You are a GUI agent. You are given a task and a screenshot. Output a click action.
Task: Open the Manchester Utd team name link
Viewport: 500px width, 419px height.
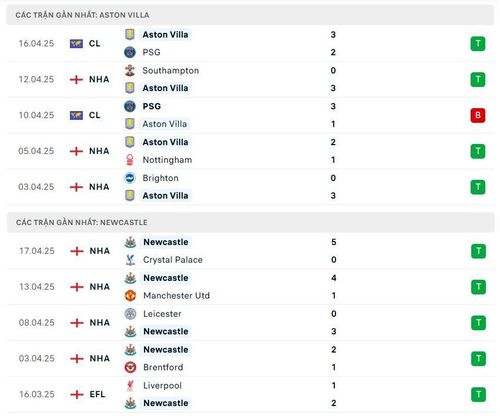coord(176,296)
